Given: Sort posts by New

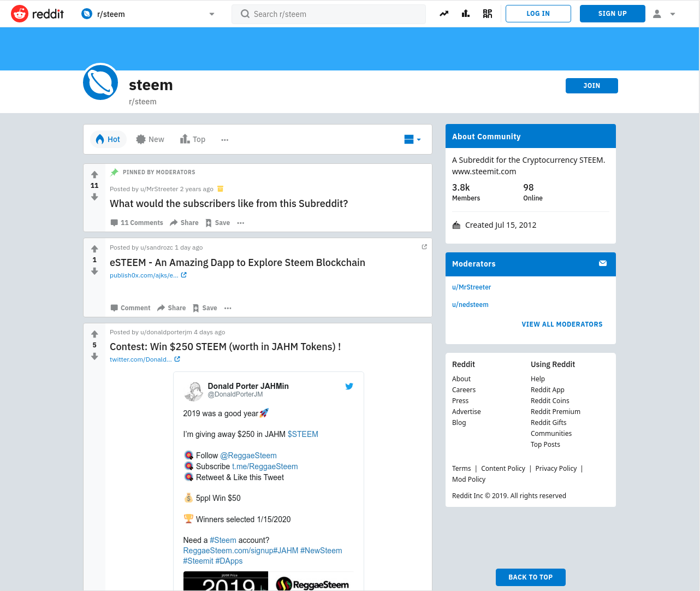Looking at the screenshot, I should (x=150, y=139).
